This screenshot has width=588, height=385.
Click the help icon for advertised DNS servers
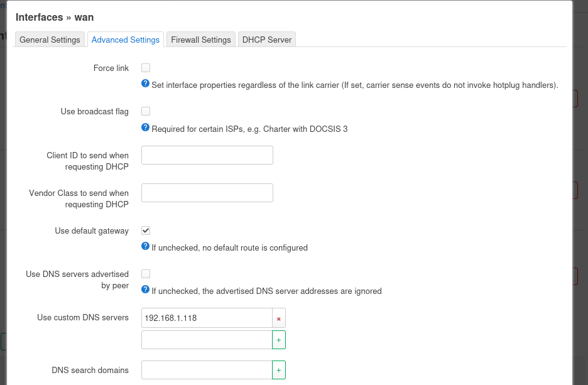[x=145, y=290]
